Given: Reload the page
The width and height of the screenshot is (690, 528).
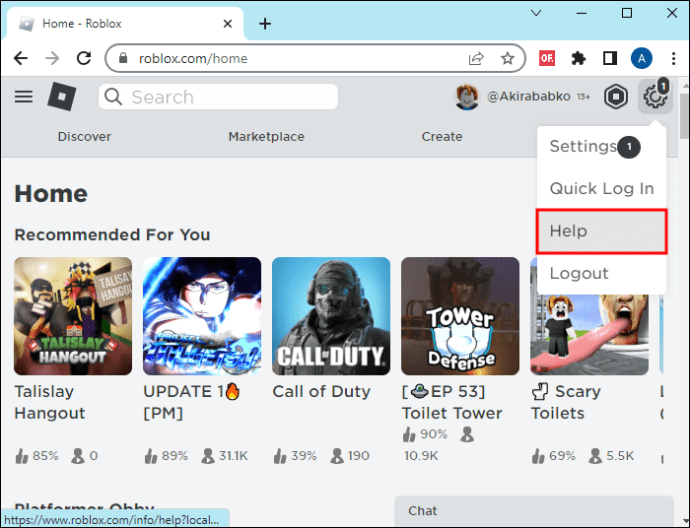Looking at the screenshot, I should [x=84, y=58].
